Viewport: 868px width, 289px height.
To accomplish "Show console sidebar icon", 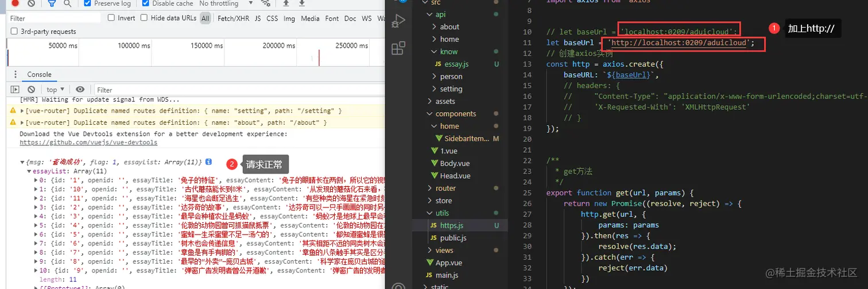I will coord(15,90).
